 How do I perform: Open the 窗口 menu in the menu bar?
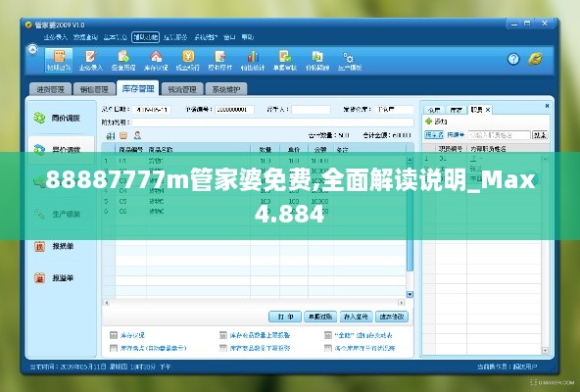click(x=229, y=37)
